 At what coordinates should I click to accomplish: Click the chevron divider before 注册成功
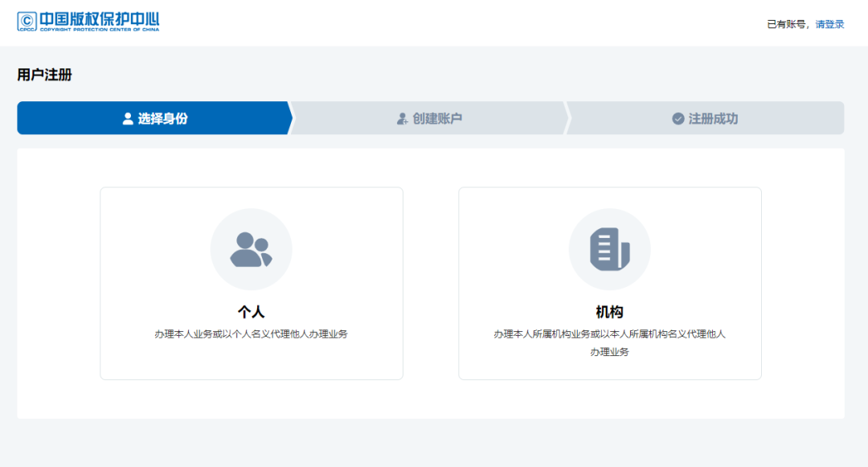[x=571, y=117]
